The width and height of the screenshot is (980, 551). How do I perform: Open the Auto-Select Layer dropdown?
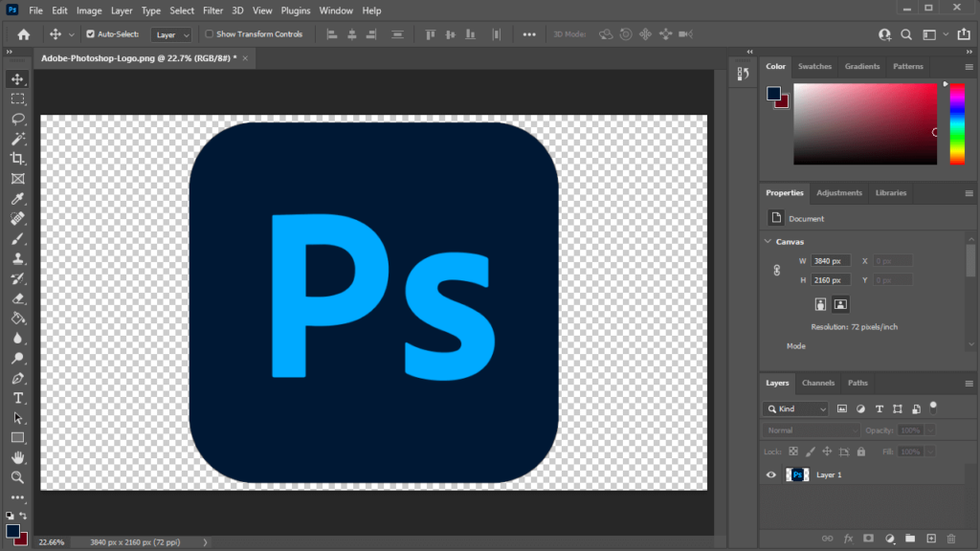click(170, 33)
